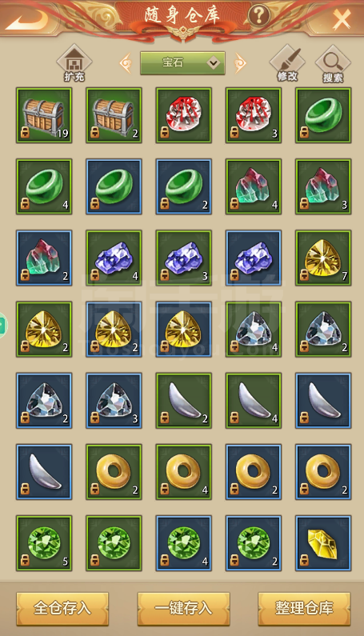Screen dimensions: 364x636
Task: Select the red-white gem with count 3
Action: tap(254, 115)
